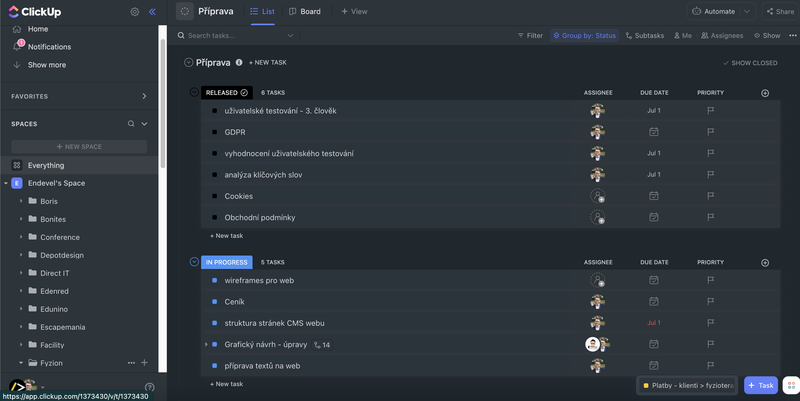Open the Group by: Status dropdown
800x401 pixels.
click(x=584, y=36)
